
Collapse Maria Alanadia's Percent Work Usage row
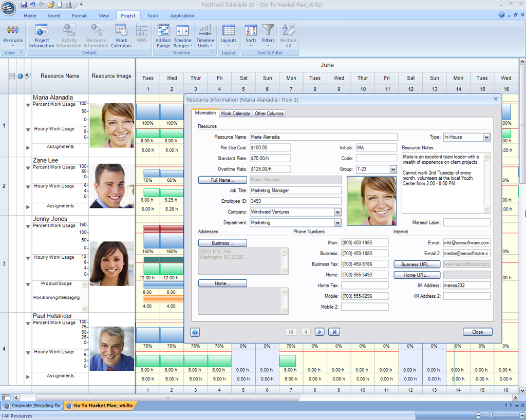(28, 105)
